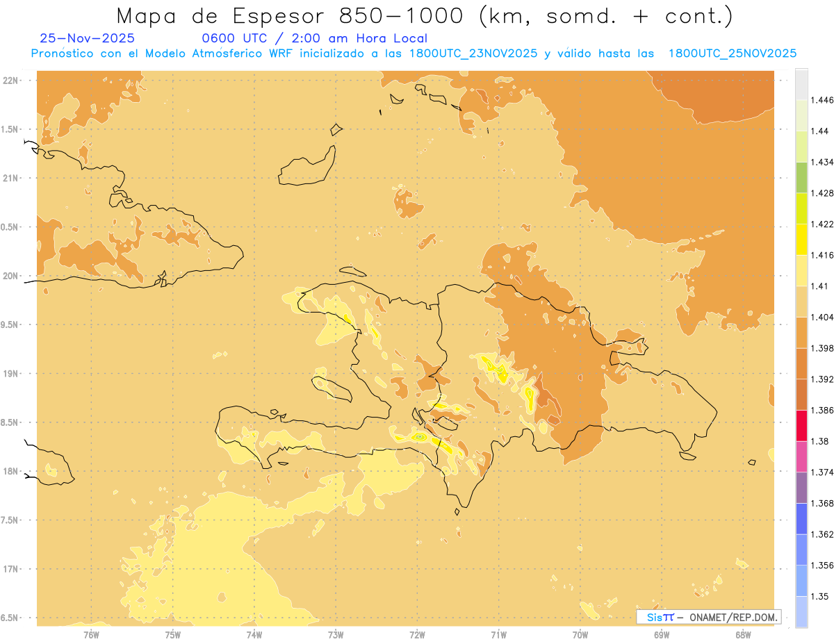Select the longitude label 73W
This screenshot has height=644, width=834.
pyautogui.click(x=336, y=635)
